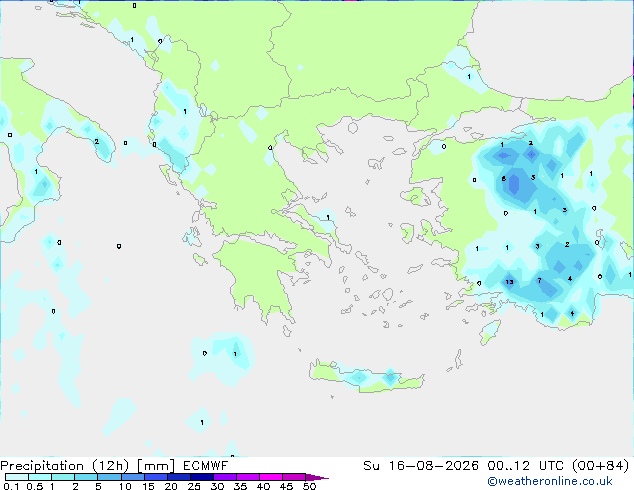Click the 0.1–0.5 mm legend swatch
Screen dimensions: 634x490
[x=17, y=477]
